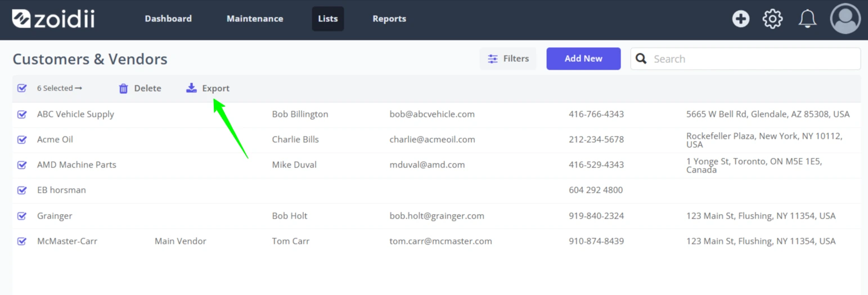Uncheck the select-all checkbox

click(22, 88)
